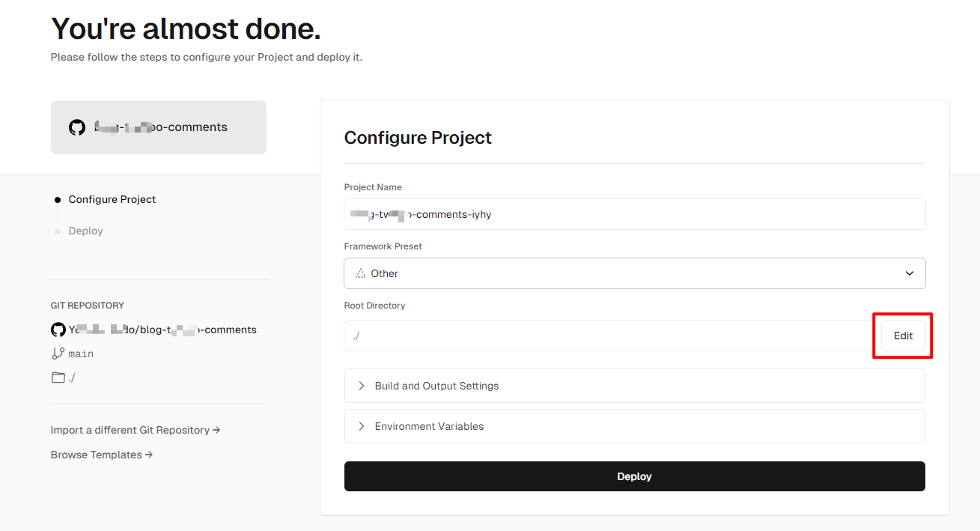Click the folder icon in the sidebar

point(58,377)
